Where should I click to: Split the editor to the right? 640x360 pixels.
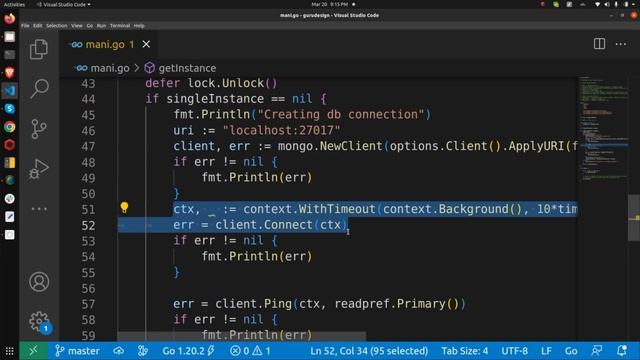(599, 44)
